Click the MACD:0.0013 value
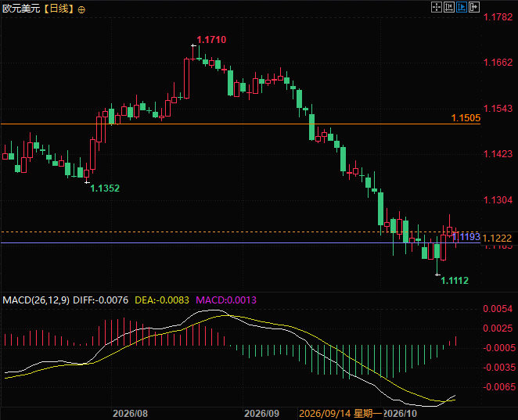 (x=226, y=300)
